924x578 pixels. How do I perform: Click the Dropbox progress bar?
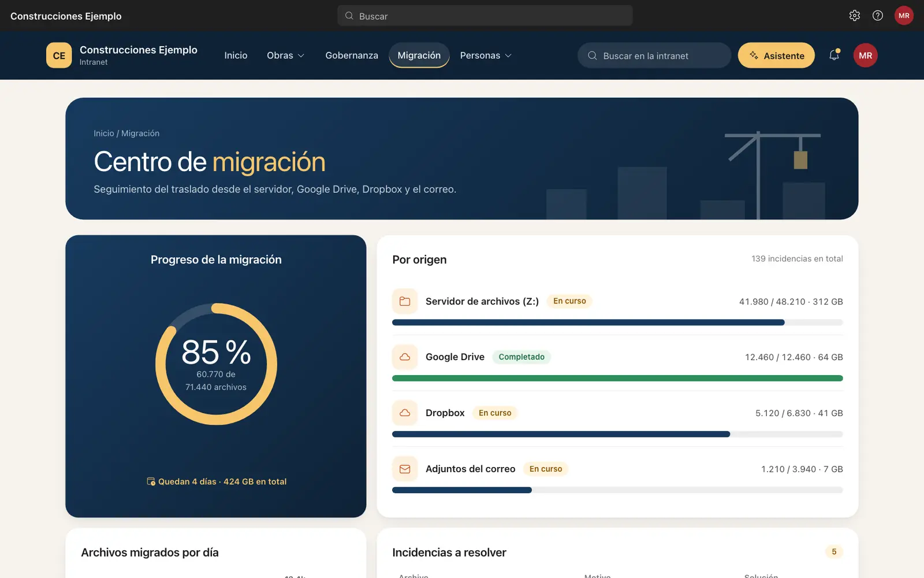point(617,434)
